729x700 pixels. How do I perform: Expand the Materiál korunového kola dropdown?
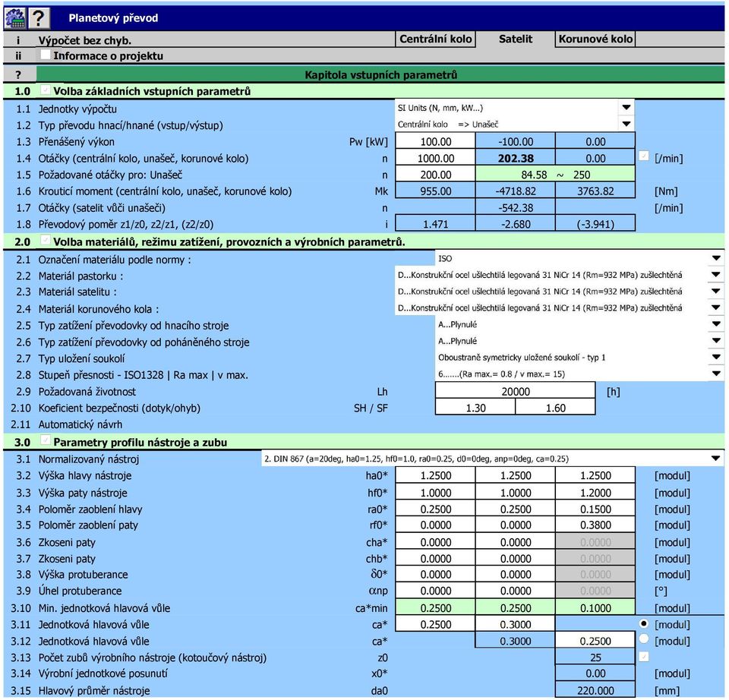click(716, 307)
